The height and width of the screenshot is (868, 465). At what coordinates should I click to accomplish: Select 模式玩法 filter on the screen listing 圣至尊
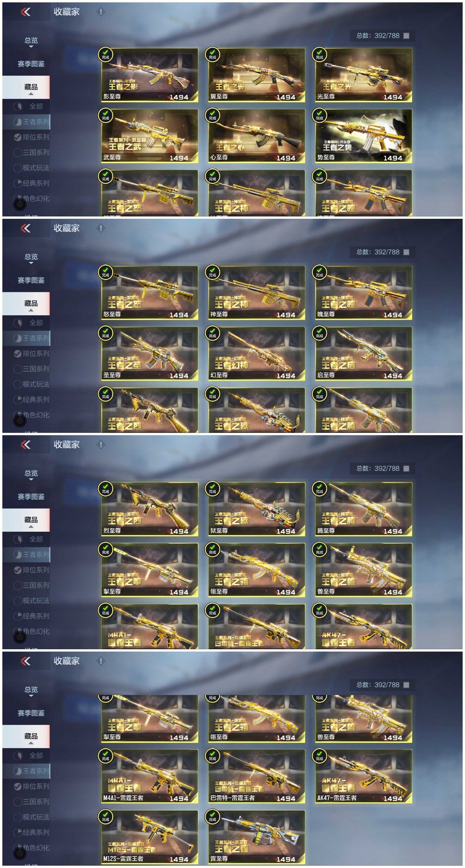(31, 384)
